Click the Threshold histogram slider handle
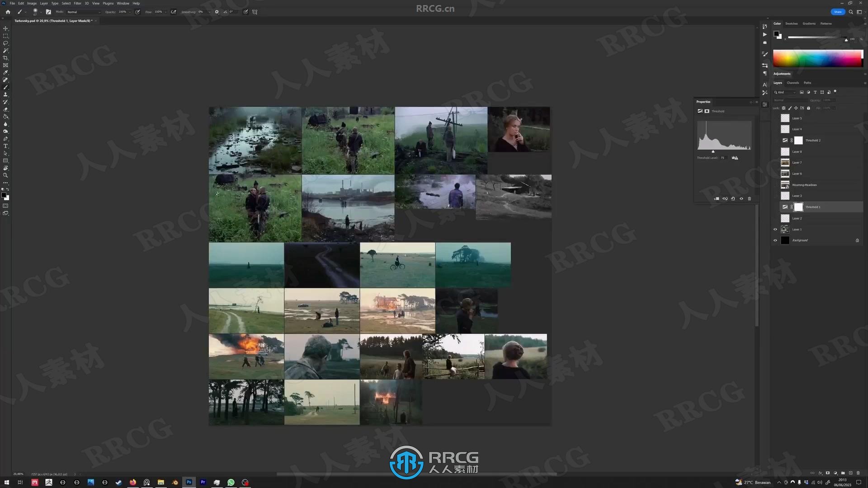 click(713, 151)
